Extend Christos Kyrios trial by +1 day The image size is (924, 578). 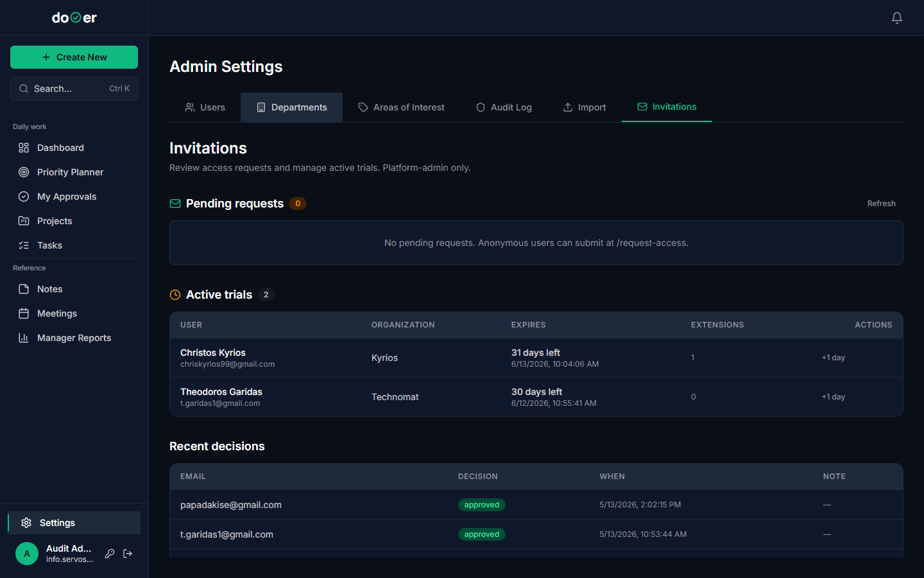coord(833,358)
